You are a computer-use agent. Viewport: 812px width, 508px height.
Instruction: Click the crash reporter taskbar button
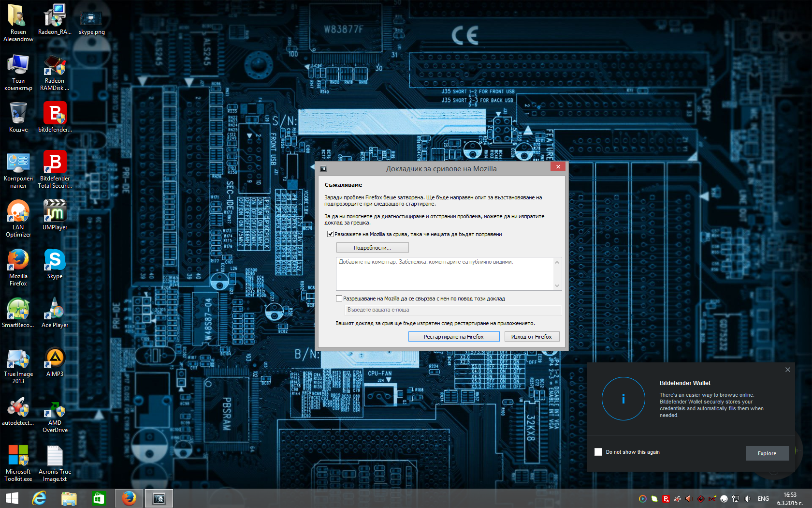159,498
